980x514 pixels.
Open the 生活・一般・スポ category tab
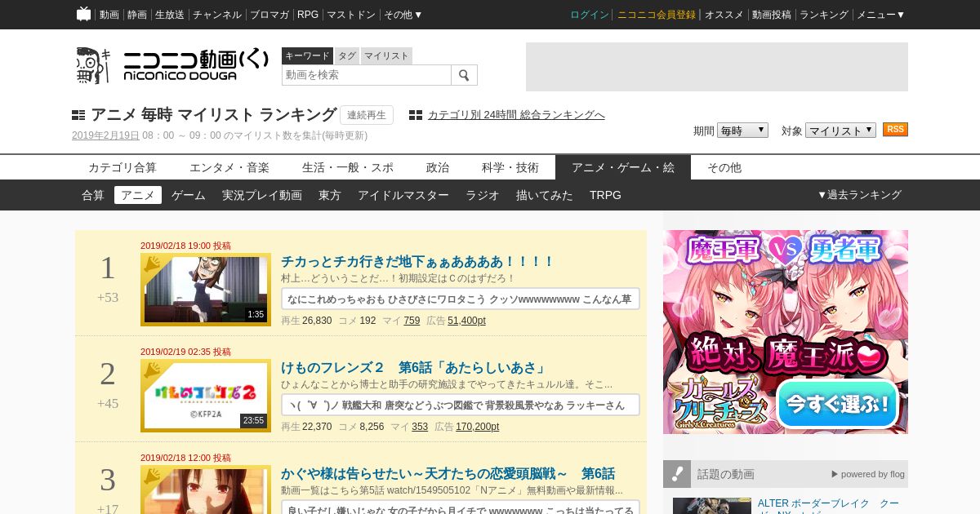tap(348, 167)
